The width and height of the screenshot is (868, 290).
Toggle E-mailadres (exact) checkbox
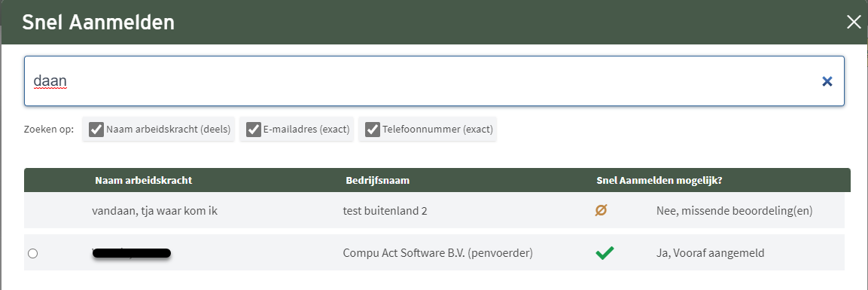point(254,130)
